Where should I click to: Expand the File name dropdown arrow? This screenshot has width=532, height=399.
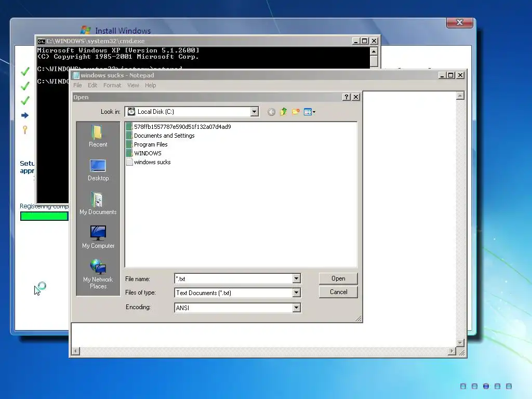pyautogui.click(x=296, y=278)
